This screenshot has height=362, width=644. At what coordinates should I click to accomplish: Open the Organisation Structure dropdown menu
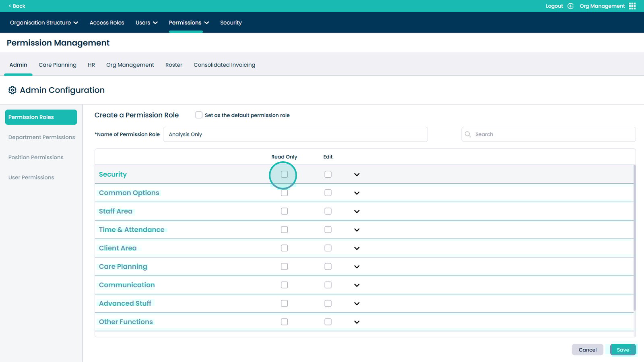coord(44,23)
